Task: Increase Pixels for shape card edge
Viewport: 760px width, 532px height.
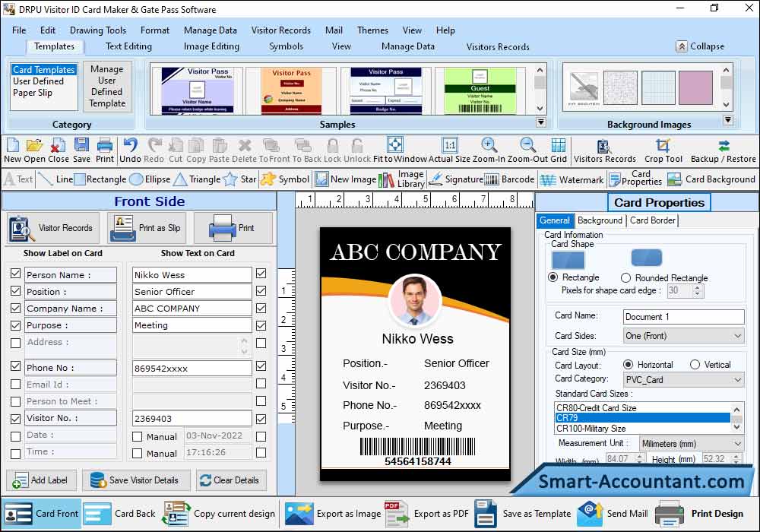Action: click(697, 287)
